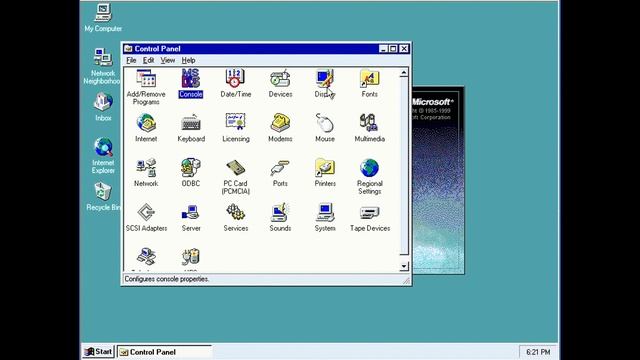The image size is (640, 360).
Task: Open the ODBC applet
Action: (191, 173)
